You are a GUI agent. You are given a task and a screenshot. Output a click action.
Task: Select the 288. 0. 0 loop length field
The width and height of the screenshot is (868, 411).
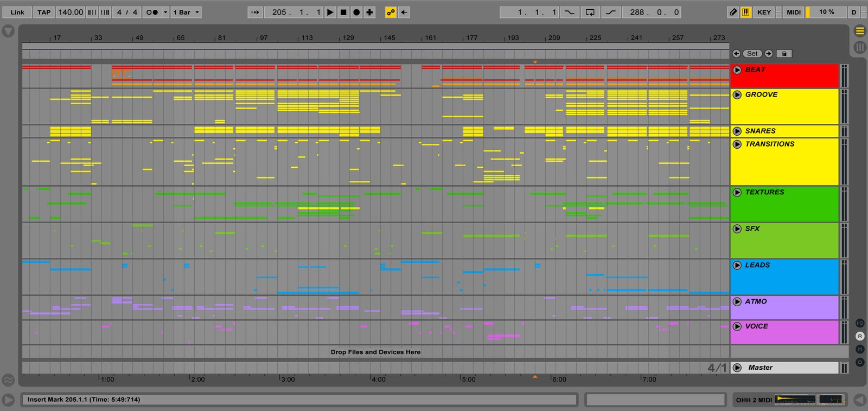[652, 12]
